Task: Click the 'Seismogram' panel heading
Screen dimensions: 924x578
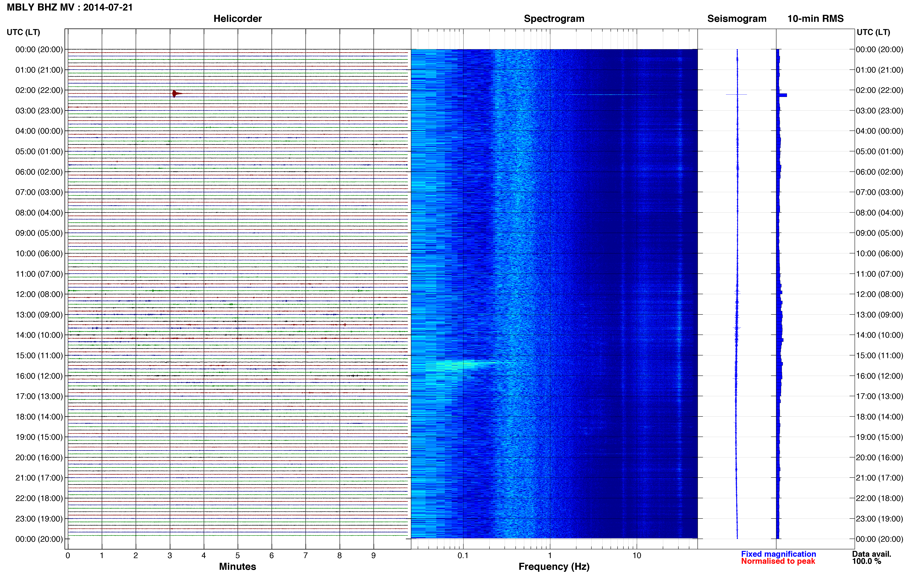Action: (x=737, y=19)
